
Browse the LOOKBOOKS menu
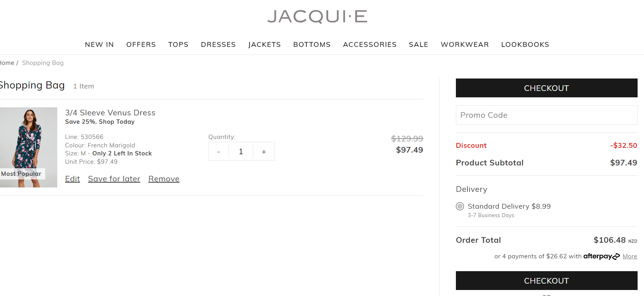pos(525,44)
